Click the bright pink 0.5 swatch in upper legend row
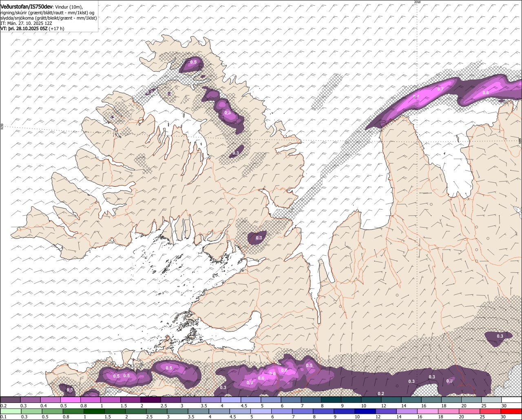522x420 pixels. (x=71, y=400)
